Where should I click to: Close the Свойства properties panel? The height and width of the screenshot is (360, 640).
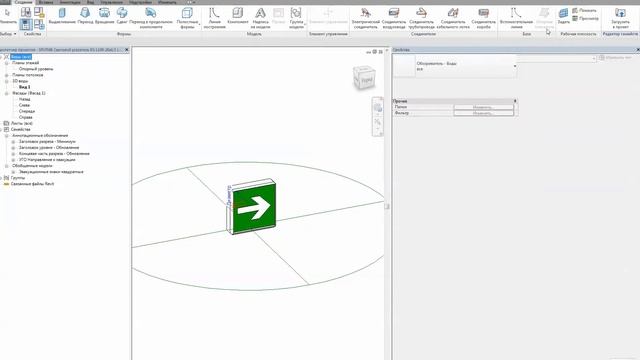click(638, 50)
